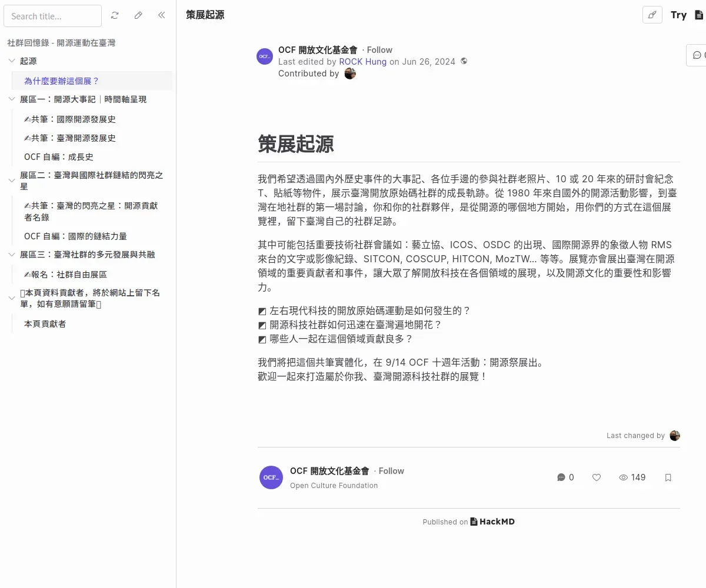This screenshot has height=588, width=706.
Task: Open '報名:社群自由展區' page
Action: [x=65, y=275]
